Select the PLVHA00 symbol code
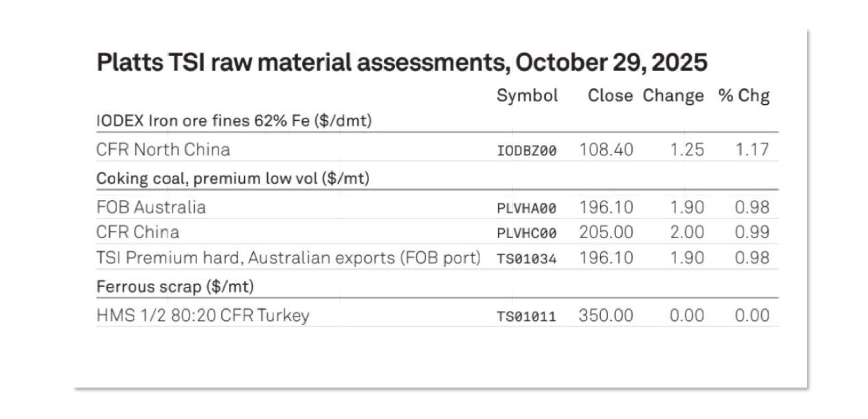The height and width of the screenshot is (419, 868). 527,208
